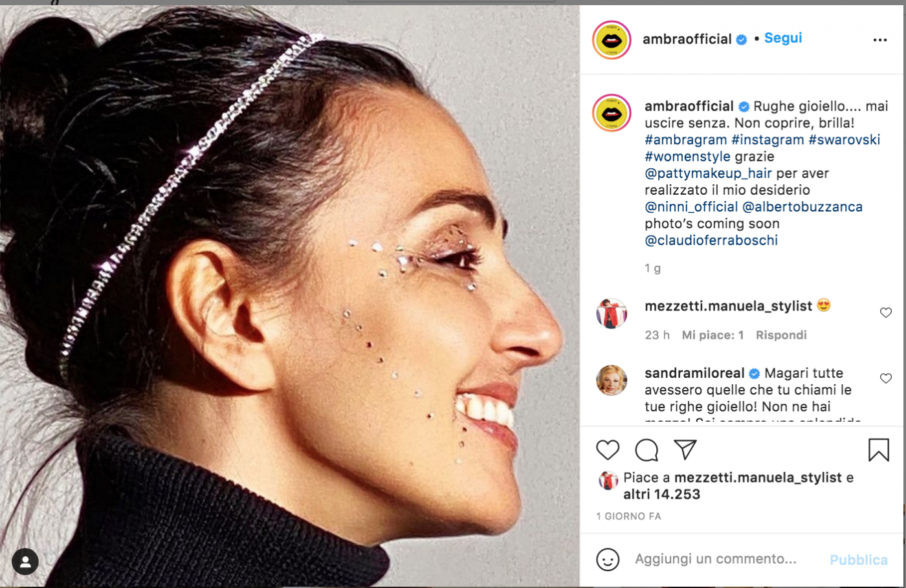The width and height of the screenshot is (906, 588).
Task: Share post using paper plane icon
Action: pyautogui.click(x=685, y=449)
